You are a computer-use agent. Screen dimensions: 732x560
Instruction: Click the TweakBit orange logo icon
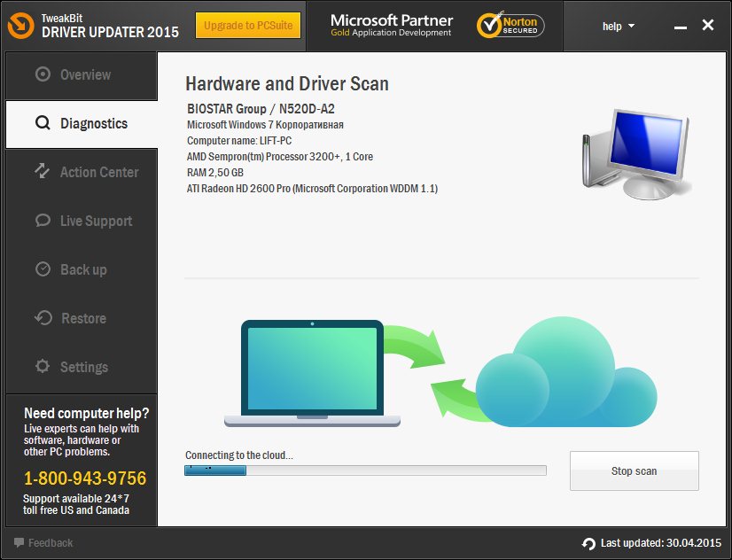click(20, 26)
